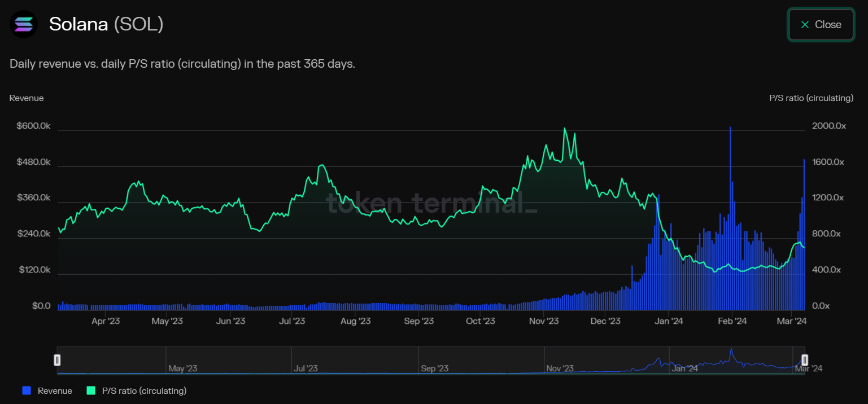
Task: Click Jan '24 in the range navigator
Action: 685,368
